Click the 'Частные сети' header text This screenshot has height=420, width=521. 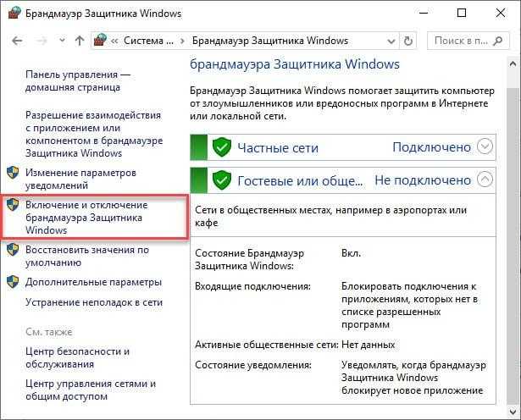(278, 147)
